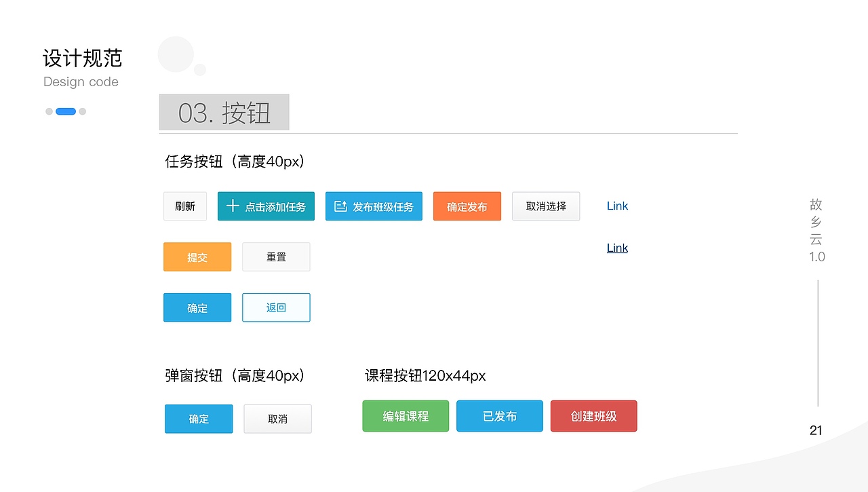Viewport: 868px width, 492px height.
Task: Click the 设计规范 title
Action: 83,58
